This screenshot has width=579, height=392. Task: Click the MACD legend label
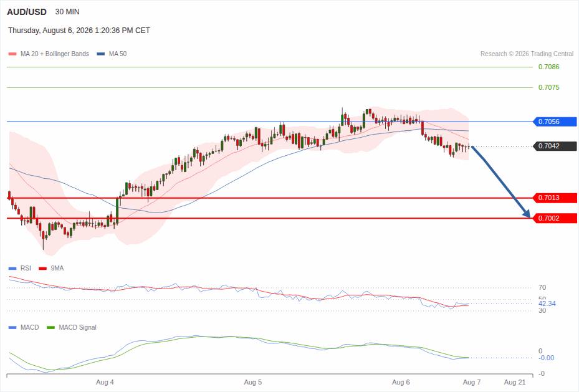[x=29, y=327]
